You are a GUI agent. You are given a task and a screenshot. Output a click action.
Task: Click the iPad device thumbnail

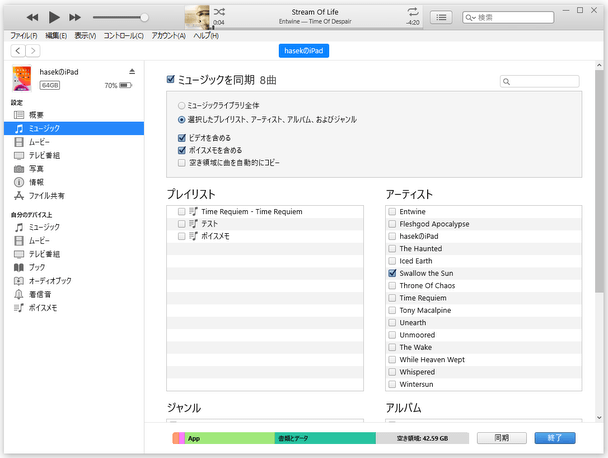point(22,78)
